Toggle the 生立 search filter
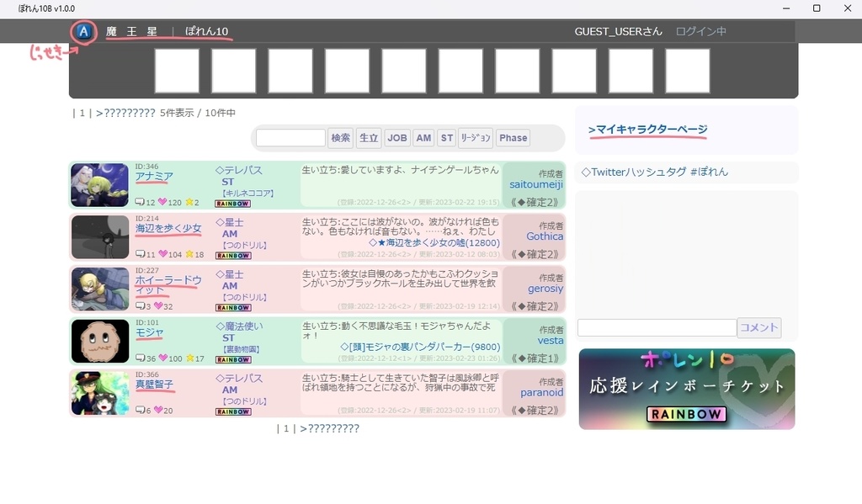862x504 pixels. [x=369, y=137]
